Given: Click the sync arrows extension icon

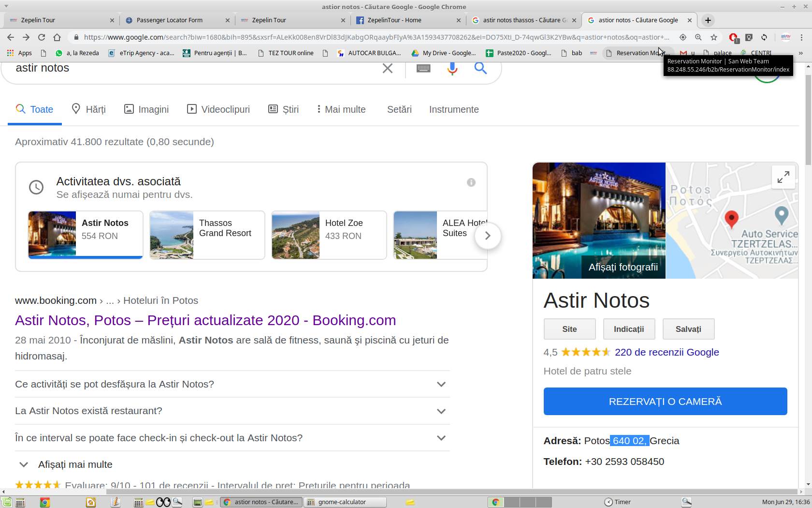Looking at the screenshot, I should pos(764,37).
